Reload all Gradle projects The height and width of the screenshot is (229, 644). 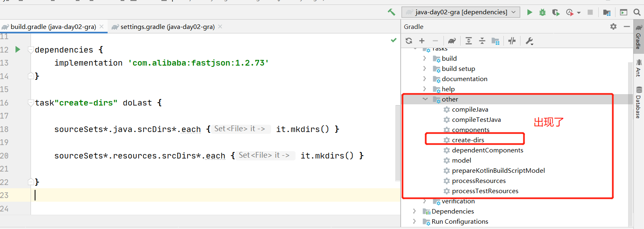pyautogui.click(x=409, y=41)
